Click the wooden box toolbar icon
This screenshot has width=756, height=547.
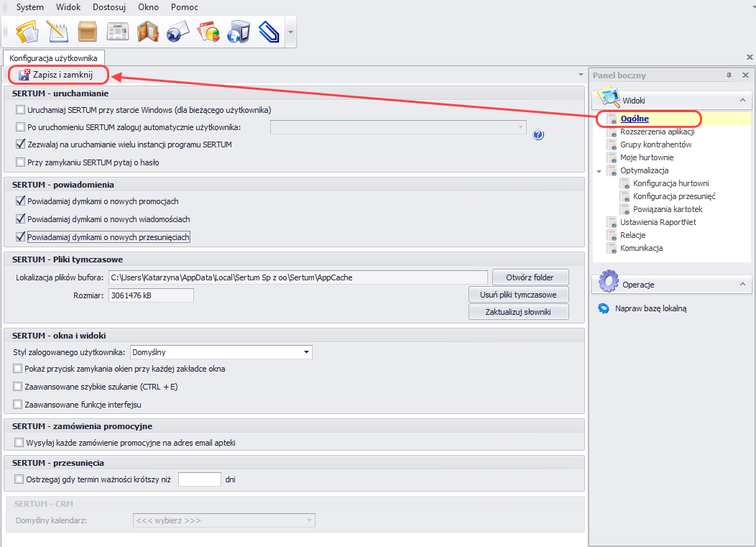click(88, 32)
